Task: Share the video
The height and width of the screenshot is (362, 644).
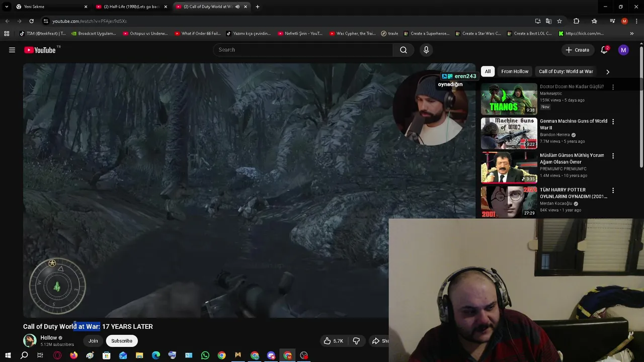Action: 380,341
